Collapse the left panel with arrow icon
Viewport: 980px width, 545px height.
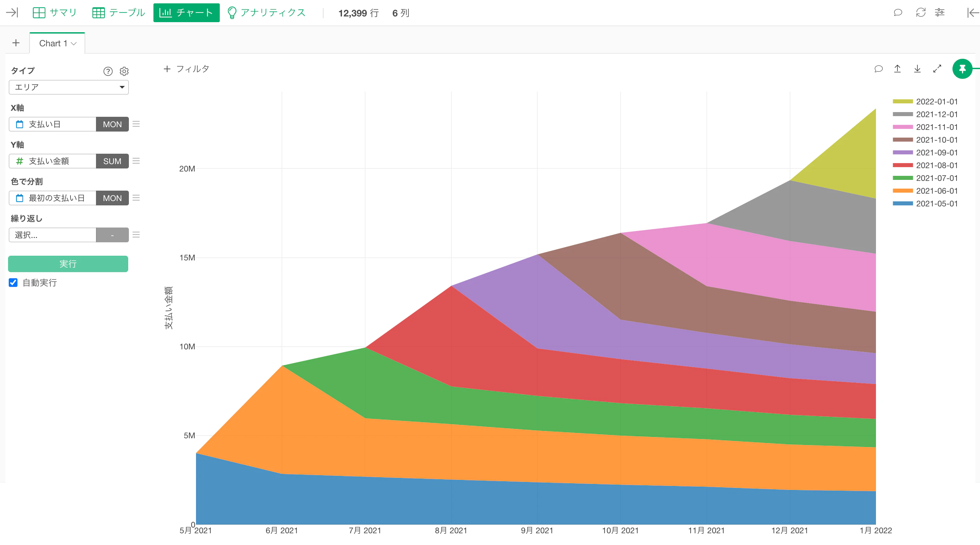(12, 12)
